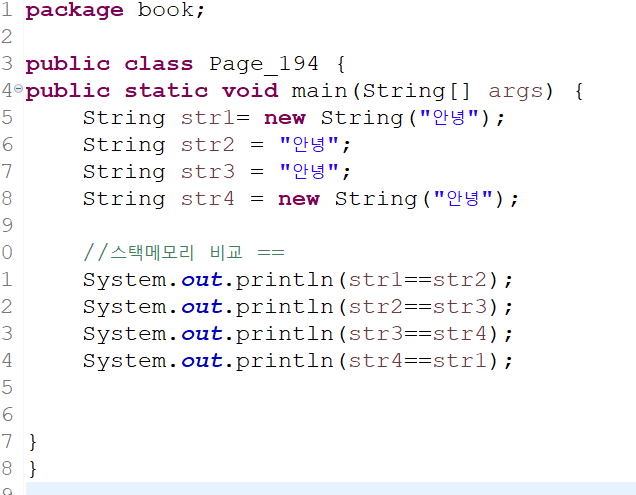The height and width of the screenshot is (495, 636).
Task: Click the str4 variable declaration on line 8
Action: click(208, 199)
